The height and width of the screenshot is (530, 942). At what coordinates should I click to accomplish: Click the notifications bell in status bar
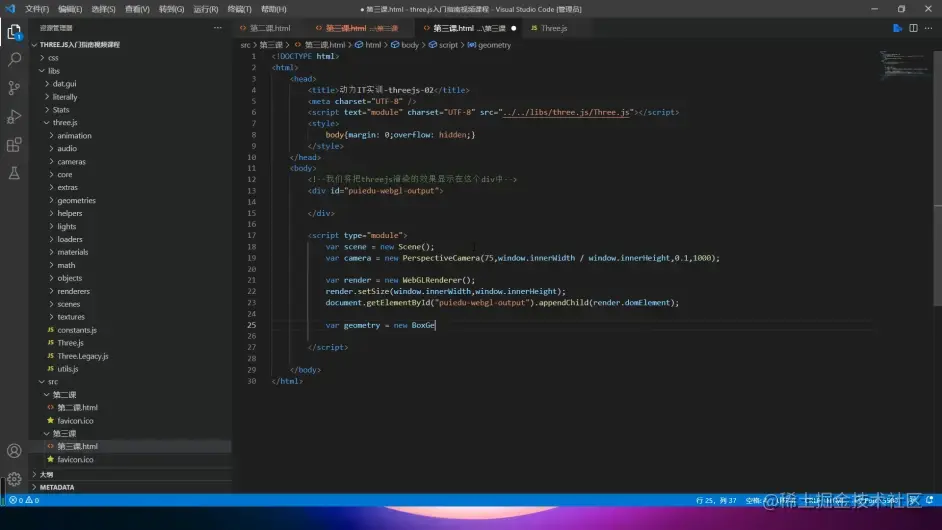(930, 500)
